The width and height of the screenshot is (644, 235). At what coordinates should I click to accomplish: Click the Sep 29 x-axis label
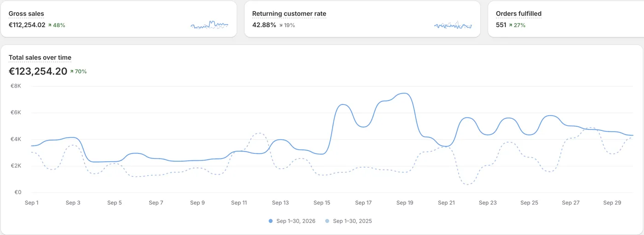pos(612,203)
